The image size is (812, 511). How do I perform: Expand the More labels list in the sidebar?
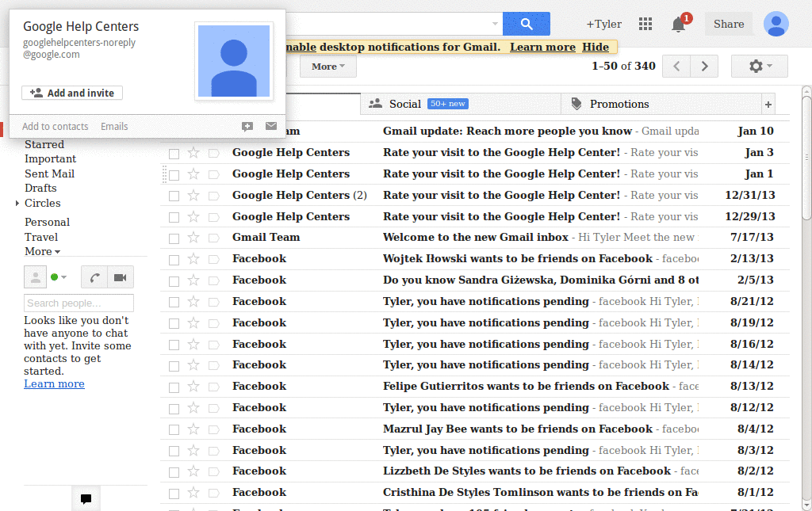click(x=43, y=251)
